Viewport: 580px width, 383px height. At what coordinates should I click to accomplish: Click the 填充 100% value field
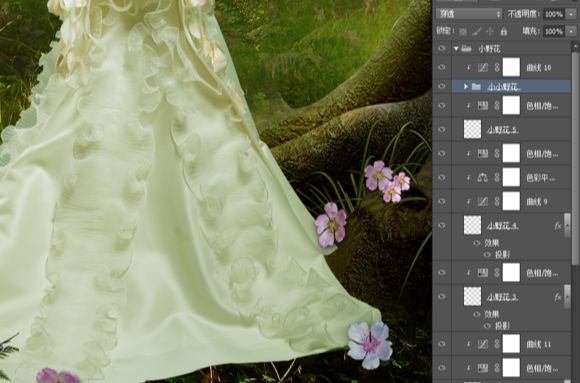[x=554, y=31]
